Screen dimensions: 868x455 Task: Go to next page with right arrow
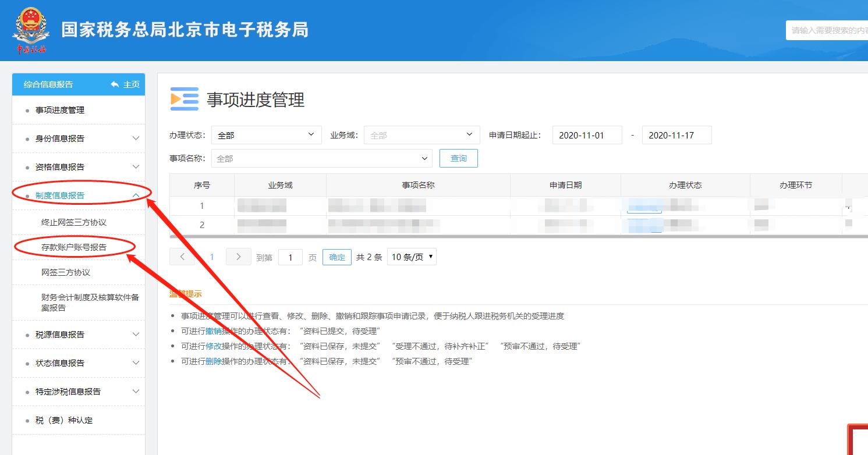pos(238,257)
